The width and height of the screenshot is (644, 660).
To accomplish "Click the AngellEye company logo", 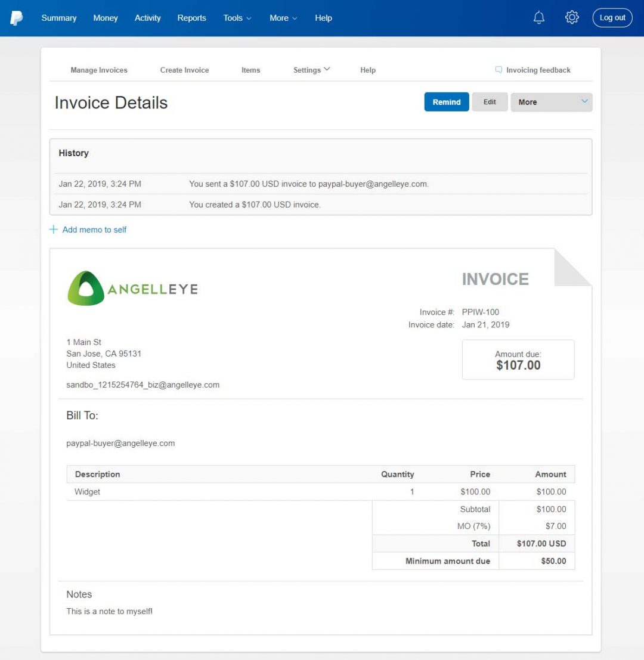I will point(132,289).
